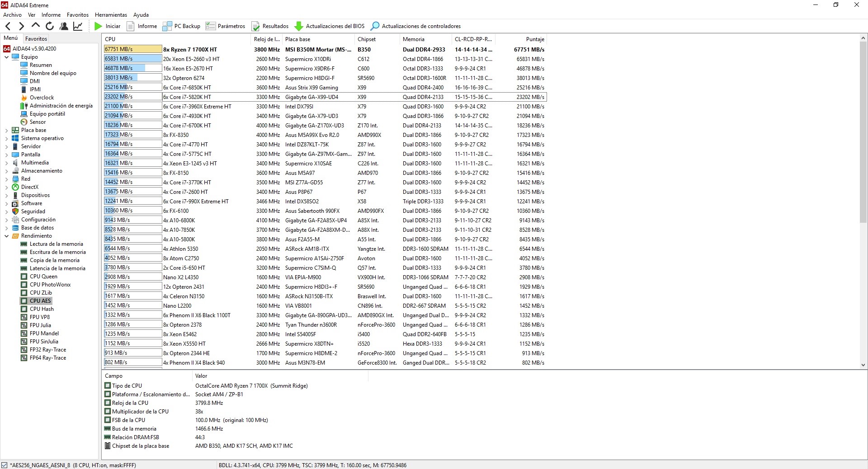Open PC Backup from toolbar
The width and height of the screenshot is (868, 469).
pyautogui.click(x=181, y=26)
